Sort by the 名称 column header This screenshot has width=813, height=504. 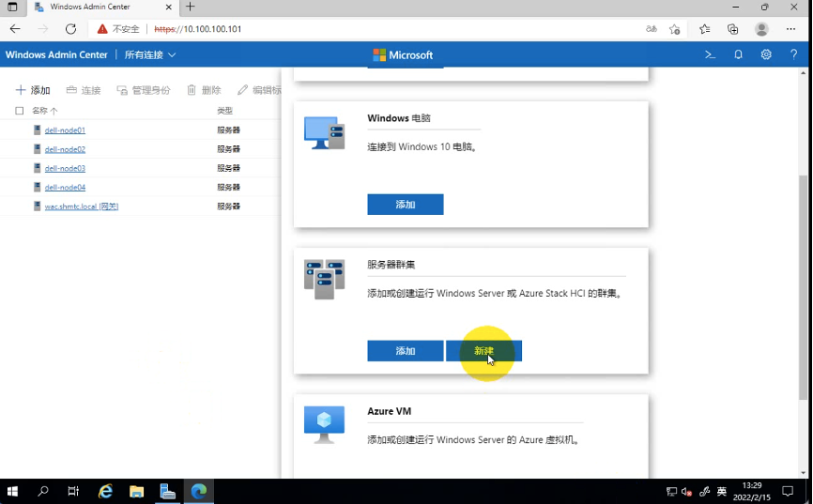(44, 111)
